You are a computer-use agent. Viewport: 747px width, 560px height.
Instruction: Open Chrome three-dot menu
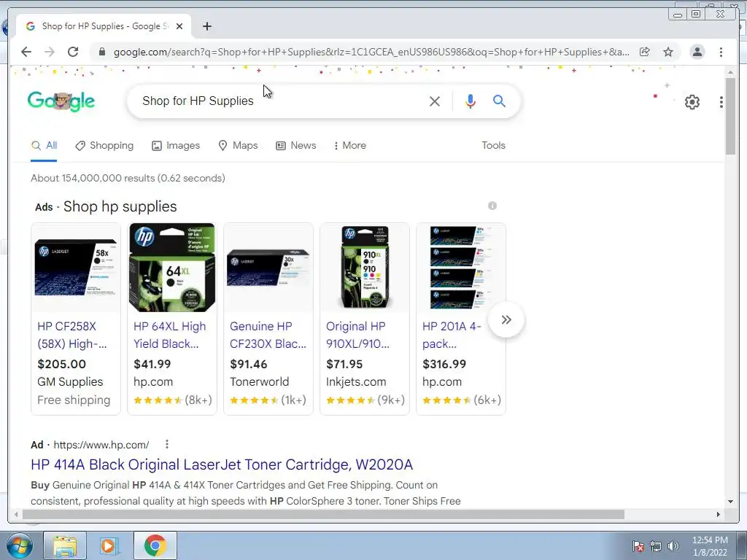tap(721, 52)
